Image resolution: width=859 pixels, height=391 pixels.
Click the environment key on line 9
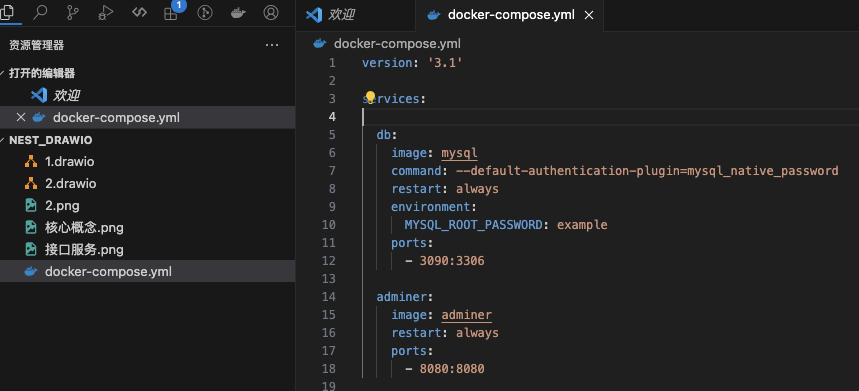(431, 207)
